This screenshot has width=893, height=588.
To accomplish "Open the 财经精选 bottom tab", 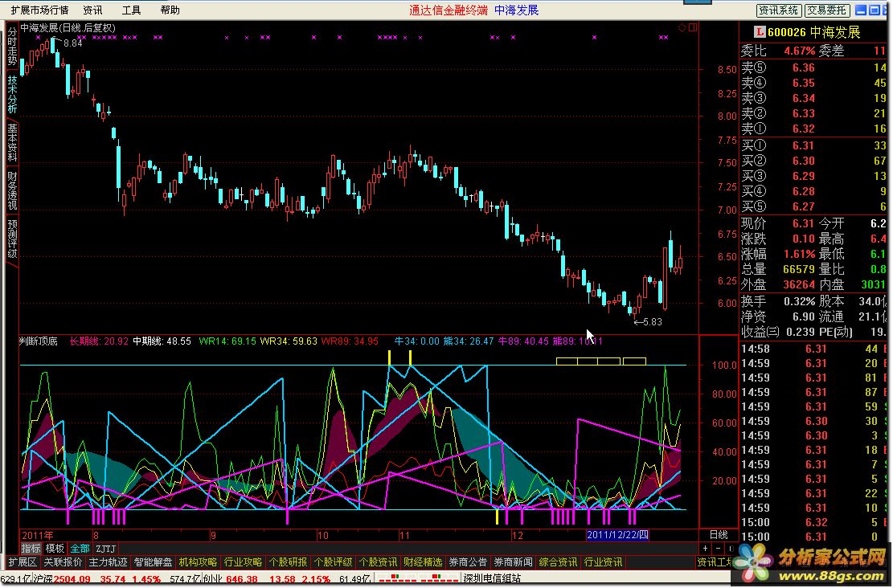I will [423, 561].
